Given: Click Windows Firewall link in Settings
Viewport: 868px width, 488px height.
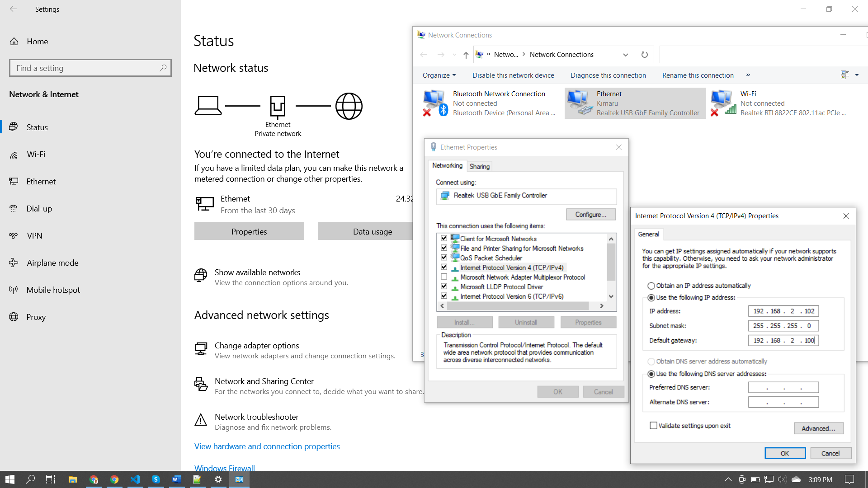Looking at the screenshot, I should [224, 467].
